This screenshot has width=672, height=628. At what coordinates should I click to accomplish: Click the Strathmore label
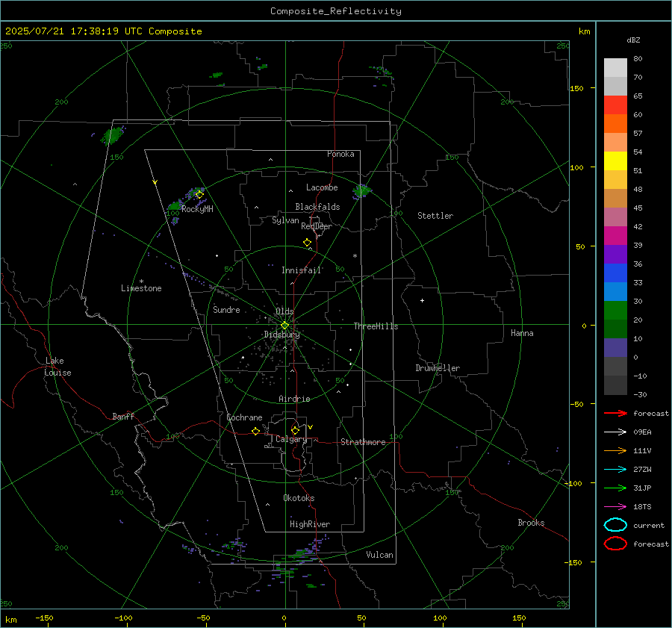[363, 442]
